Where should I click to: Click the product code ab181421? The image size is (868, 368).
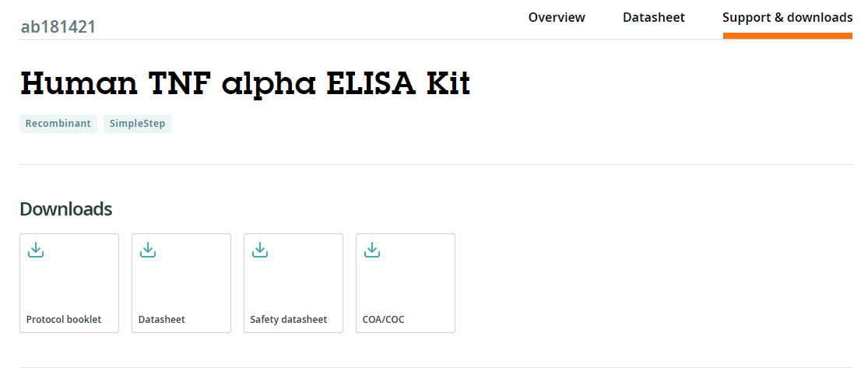[58, 27]
